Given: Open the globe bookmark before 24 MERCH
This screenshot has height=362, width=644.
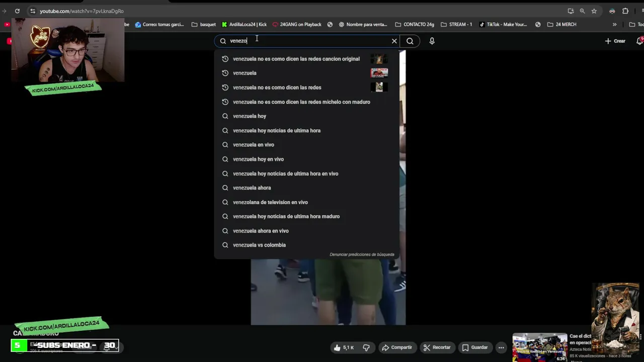Looking at the screenshot, I should [x=538, y=24].
